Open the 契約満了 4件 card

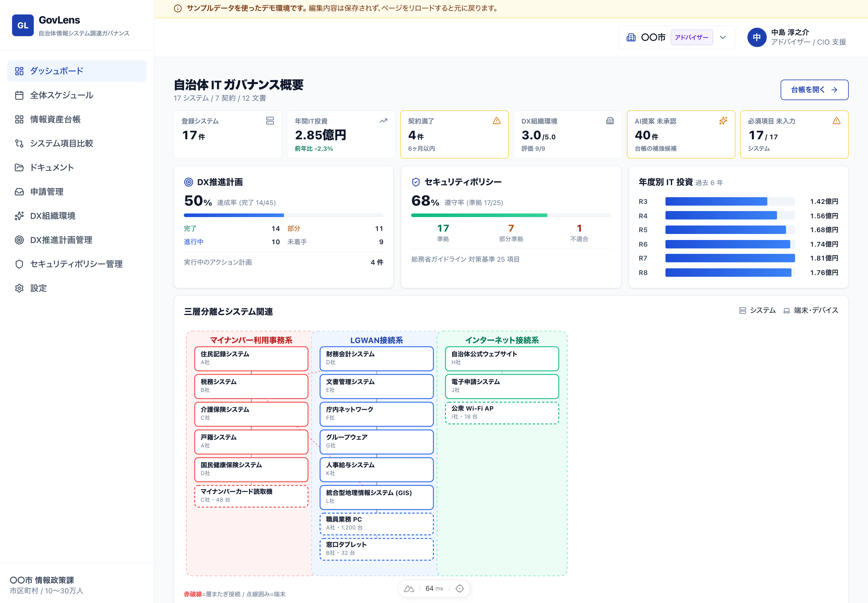(454, 134)
